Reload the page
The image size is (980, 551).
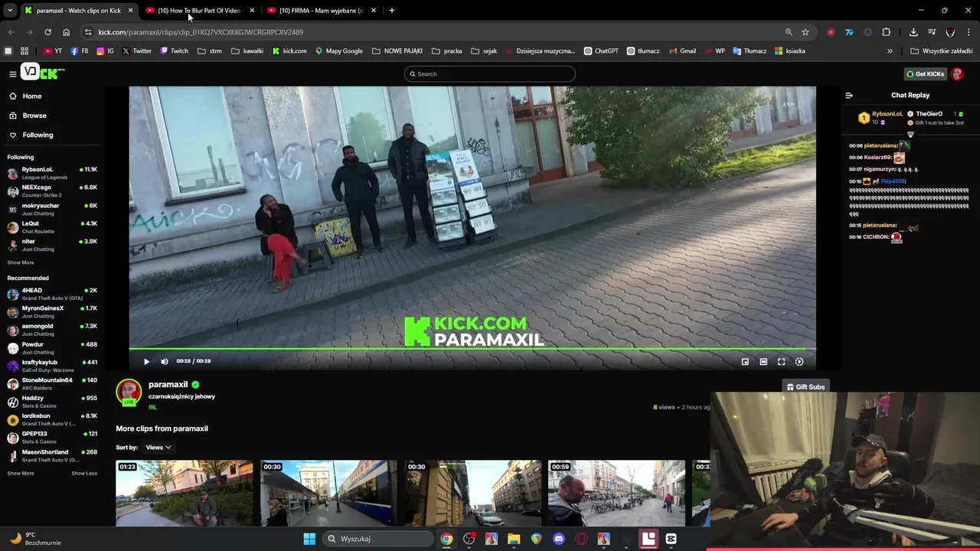[47, 32]
